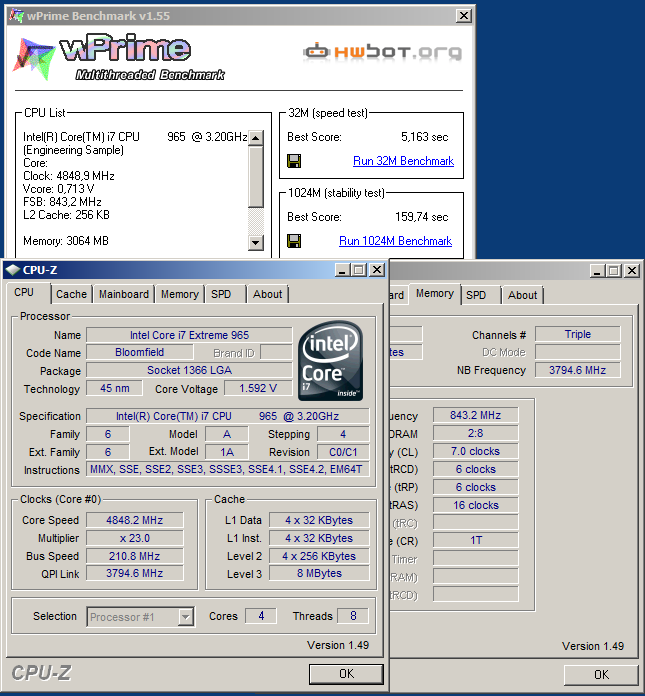Close the wPrime Benchmark window
Image resolution: width=645 pixels, height=696 pixels.
tap(463, 16)
